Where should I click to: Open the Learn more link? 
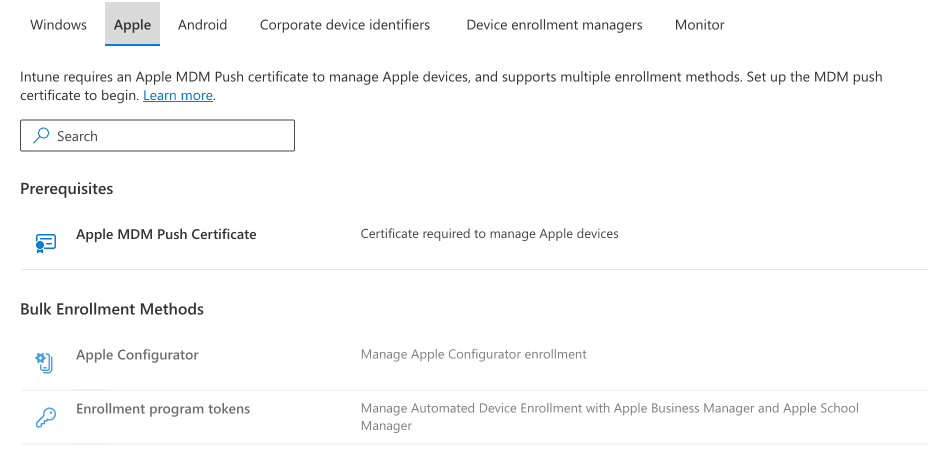click(178, 95)
